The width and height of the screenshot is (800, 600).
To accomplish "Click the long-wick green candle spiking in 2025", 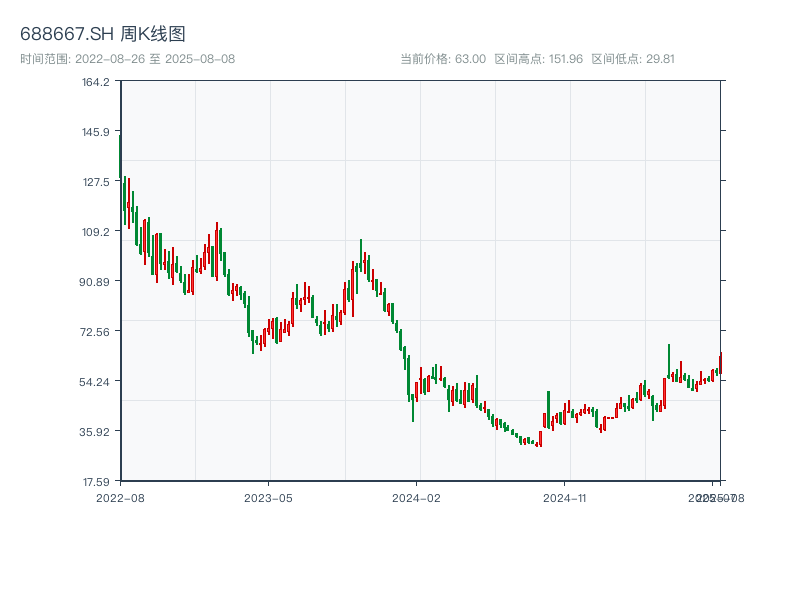I will click(669, 360).
